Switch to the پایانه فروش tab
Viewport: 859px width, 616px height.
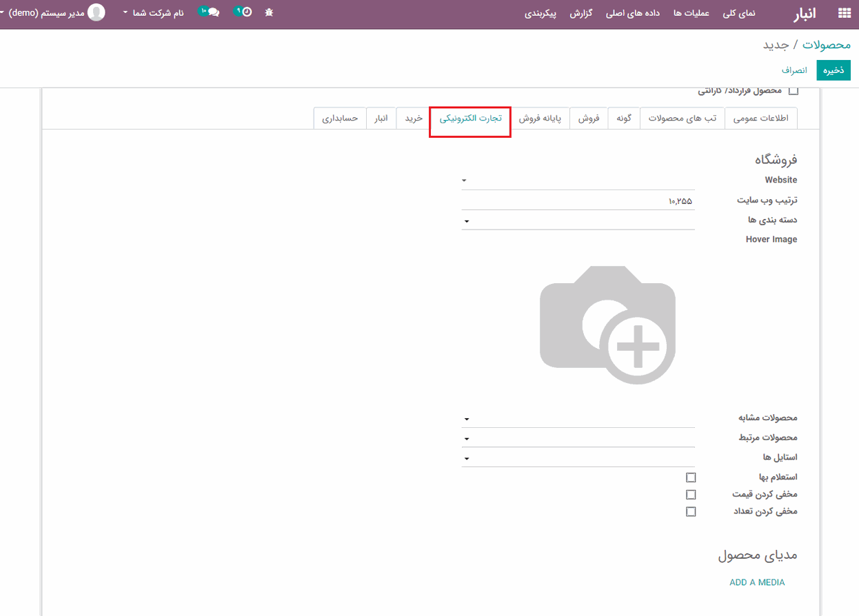(540, 118)
